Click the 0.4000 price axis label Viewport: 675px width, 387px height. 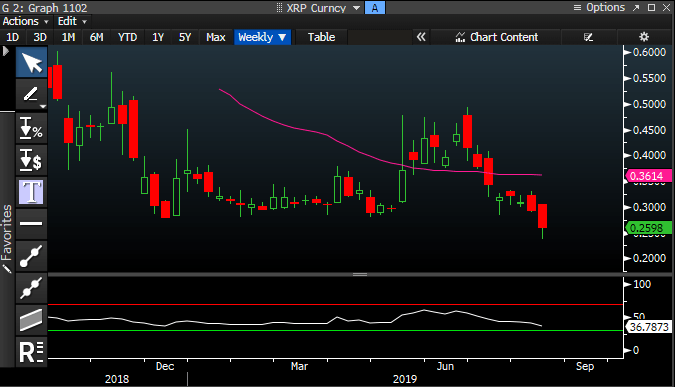point(650,155)
